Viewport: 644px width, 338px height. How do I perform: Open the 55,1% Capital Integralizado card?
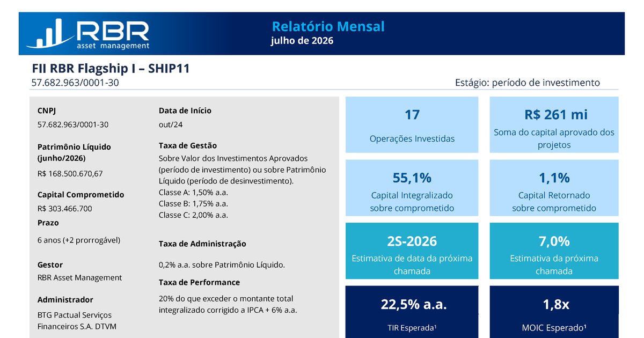pos(412,188)
